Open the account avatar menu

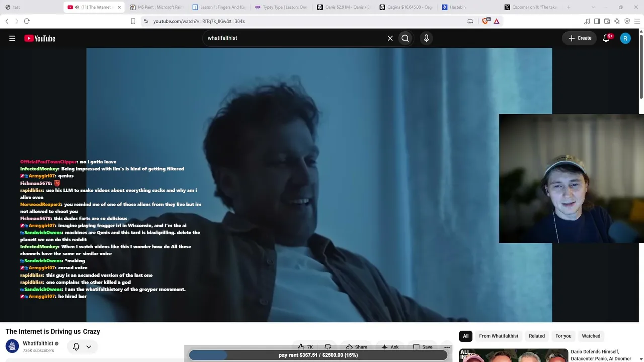tap(625, 38)
